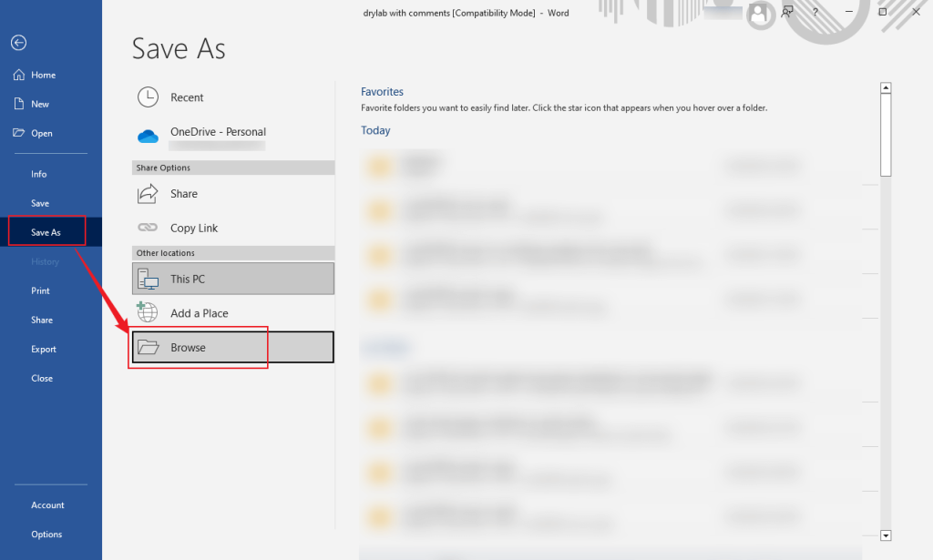Click the back arrow at top left

(x=17, y=42)
